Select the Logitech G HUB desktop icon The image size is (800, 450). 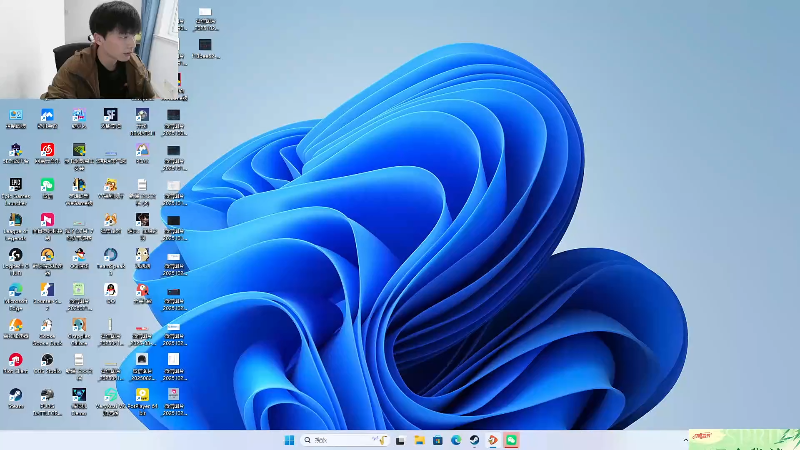[15, 256]
